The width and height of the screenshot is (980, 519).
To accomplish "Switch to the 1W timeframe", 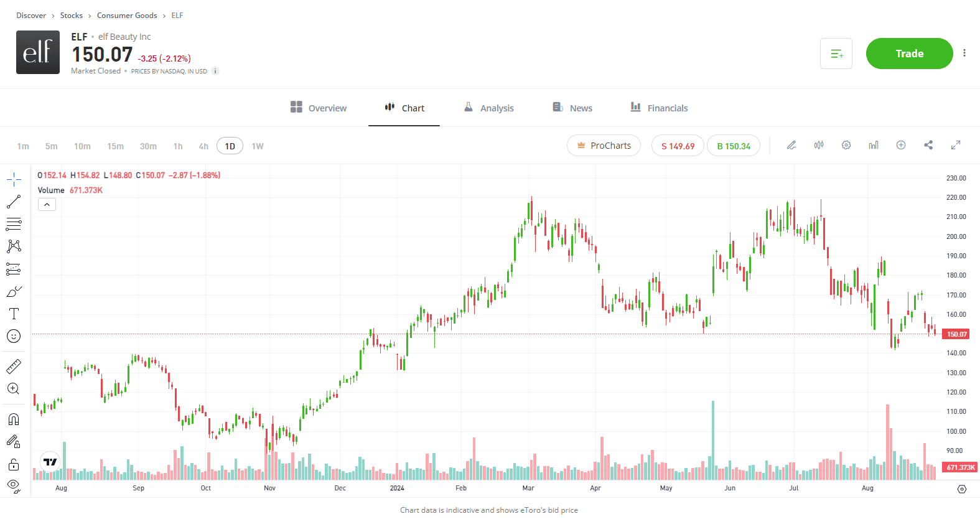I will [x=258, y=146].
